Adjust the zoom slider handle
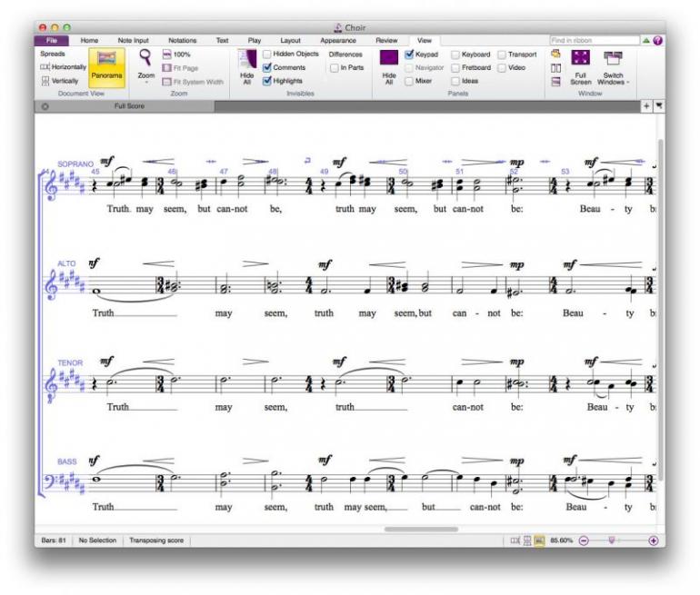Image resolution: width=700 pixels, height=595 pixels. (x=612, y=540)
